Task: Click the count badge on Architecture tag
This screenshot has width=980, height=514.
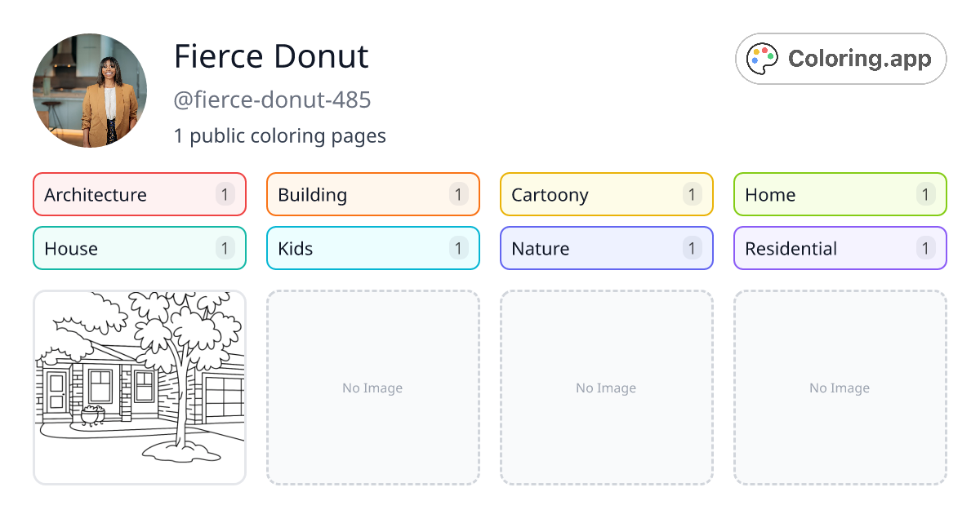Action: [225, 195]
